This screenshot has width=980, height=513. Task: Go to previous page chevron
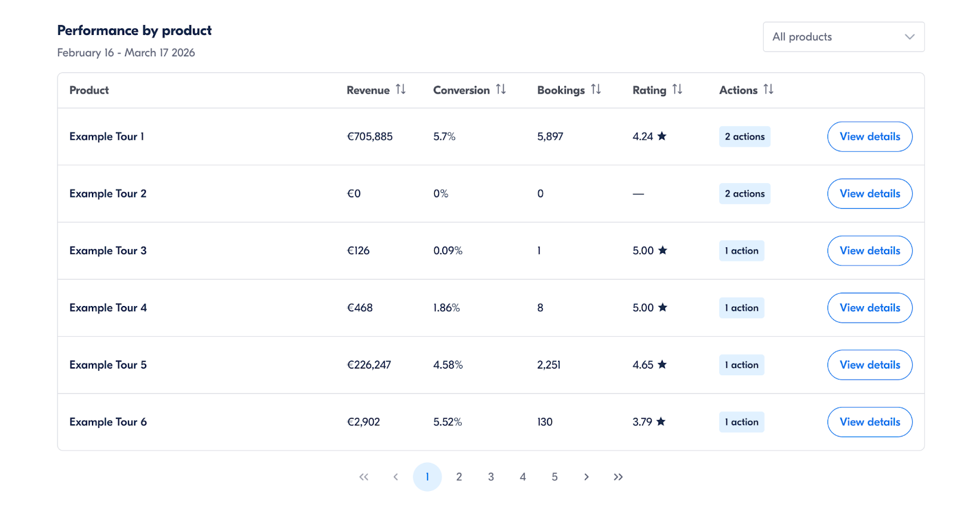tap(396, 477)
